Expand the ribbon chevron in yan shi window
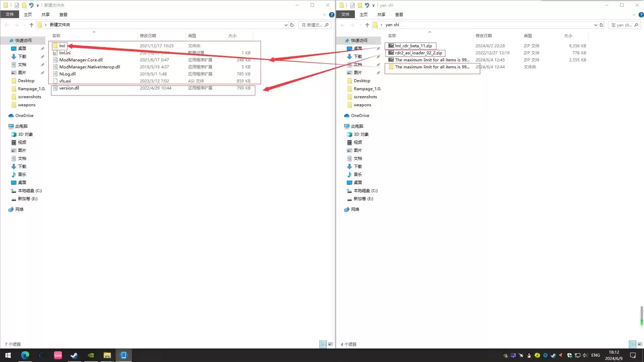Screen dimensions: 644x362 click(x=634, y=15)
